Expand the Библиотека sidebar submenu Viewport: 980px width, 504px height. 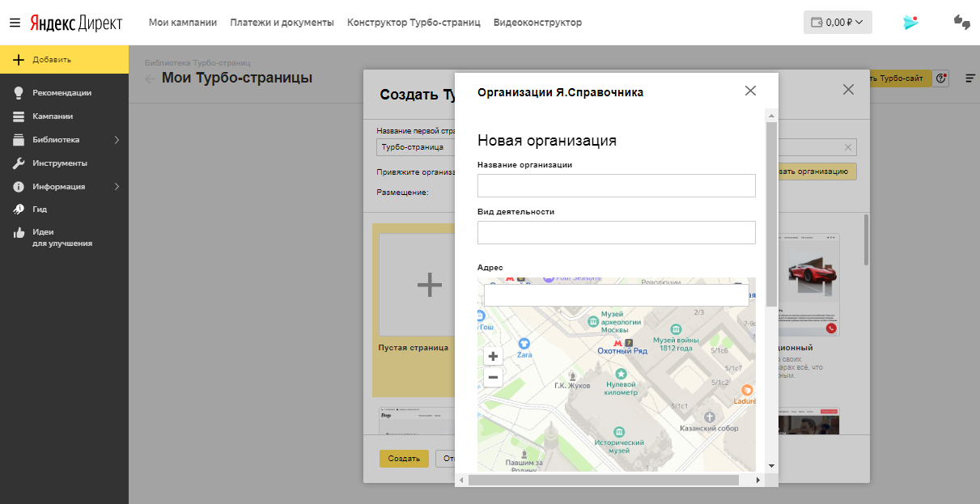(x=117, y=140)
